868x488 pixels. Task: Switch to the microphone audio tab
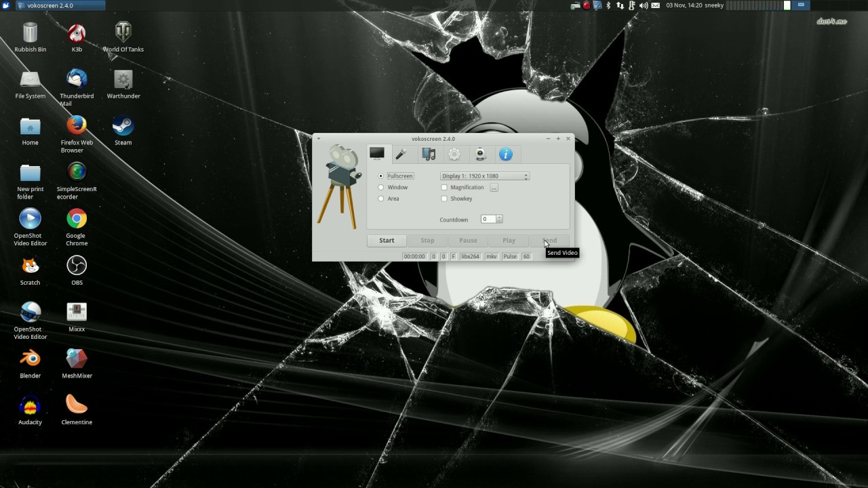click(401, 155)
